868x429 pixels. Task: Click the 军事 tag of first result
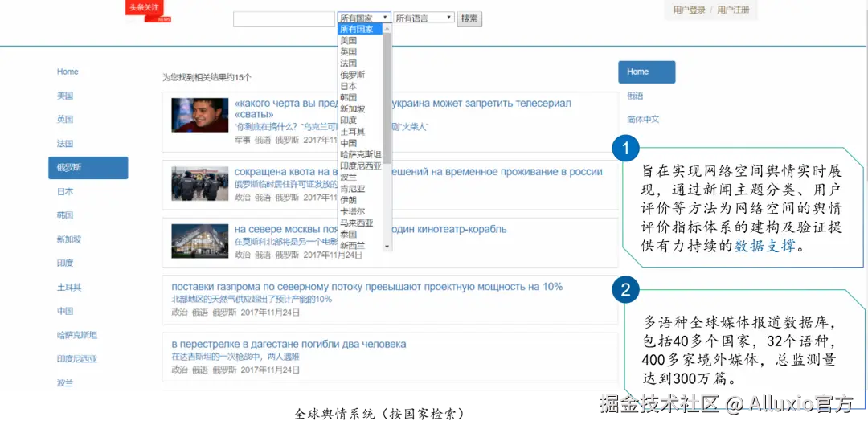(243, 140)
